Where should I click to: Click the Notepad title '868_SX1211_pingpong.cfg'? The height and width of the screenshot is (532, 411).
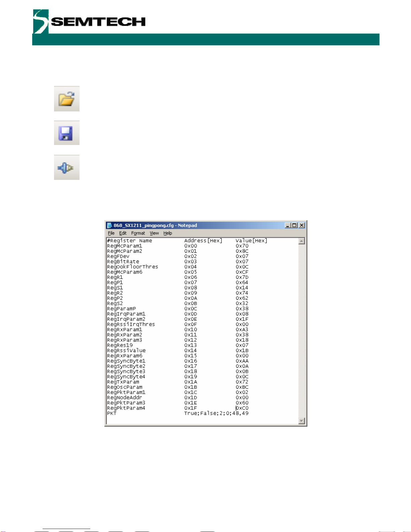pyautogui.click(x=144, y=225)
